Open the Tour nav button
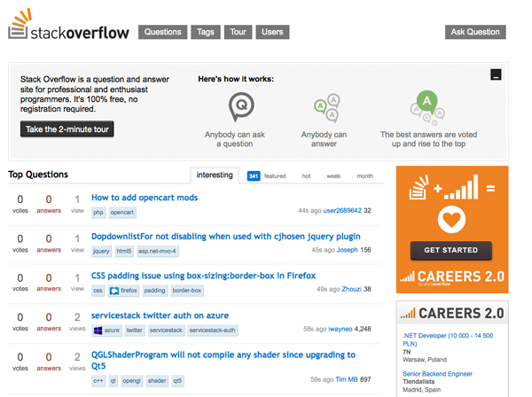Image resolution: width=532 pixels, height=397 pixels. (238, 32)
